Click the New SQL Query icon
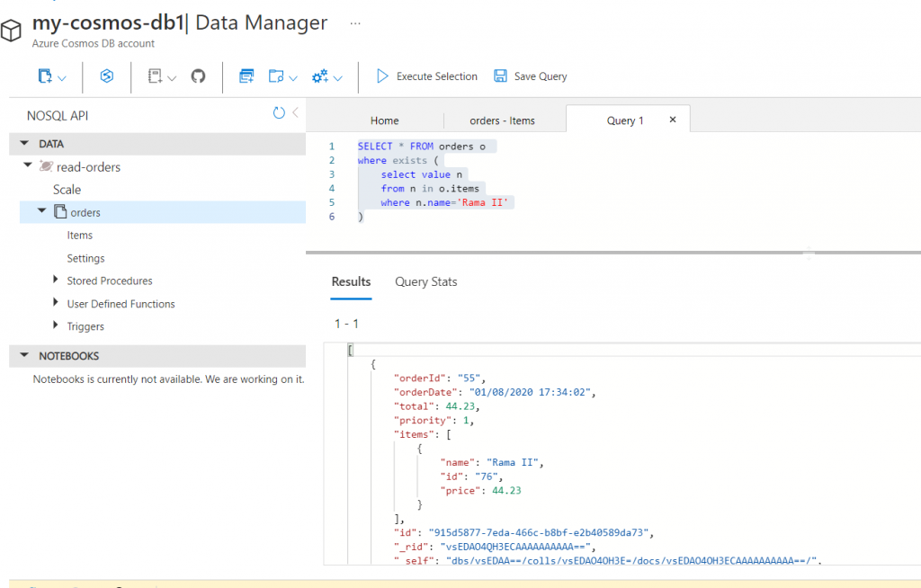This screenshot has width=921, height=588. tap(246, 77)
